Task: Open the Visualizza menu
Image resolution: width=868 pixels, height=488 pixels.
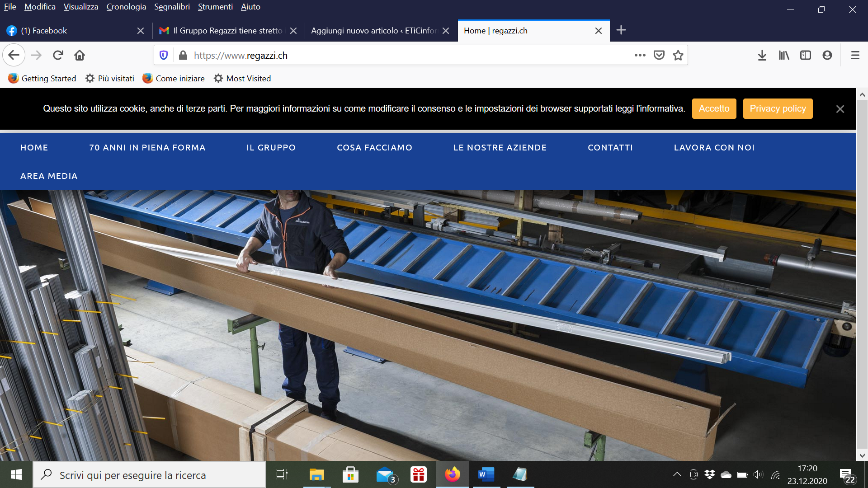Action: coord(81,7)
